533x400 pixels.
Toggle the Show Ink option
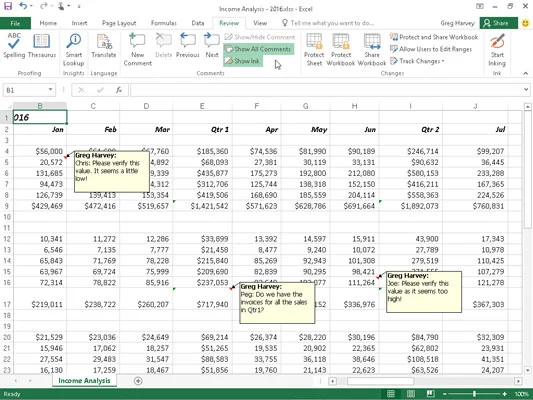[243, 61]
